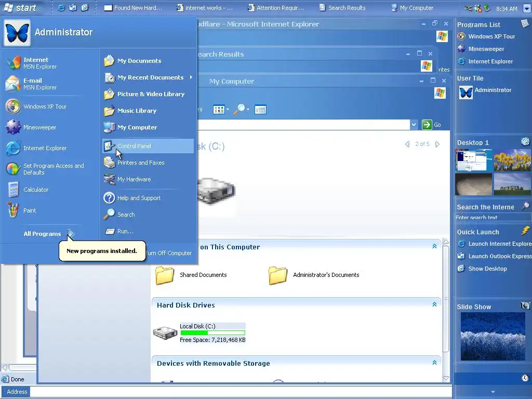Select the Stonehenge desktop thumbnail
The width and height of the screenshot is (532, 399).
click(512, 184)
